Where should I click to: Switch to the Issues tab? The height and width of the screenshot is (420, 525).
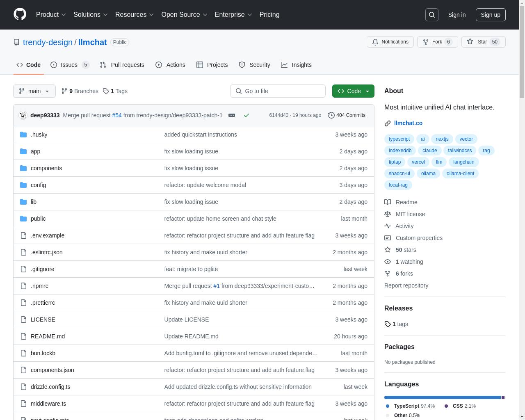(x=70, y=65)
